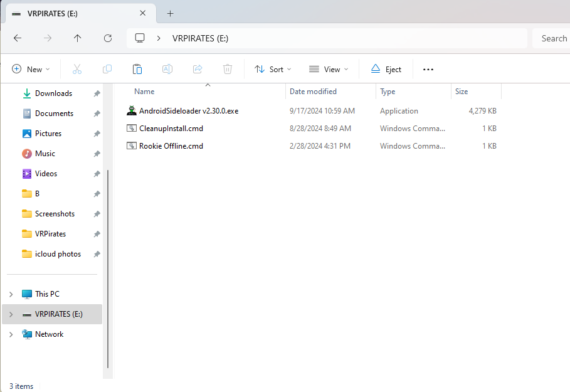Click the Search input box
Screen dimensions: 570x392
[x=552, y=38]
